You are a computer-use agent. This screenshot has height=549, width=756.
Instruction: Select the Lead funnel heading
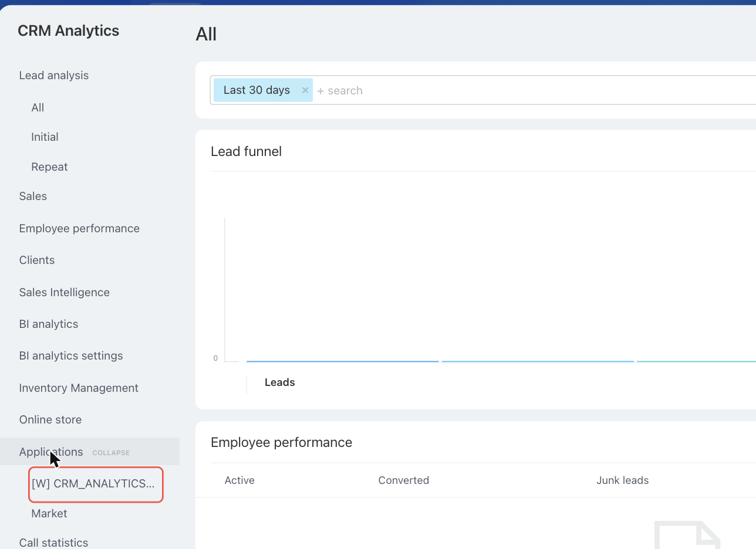[x=246, y=151]
